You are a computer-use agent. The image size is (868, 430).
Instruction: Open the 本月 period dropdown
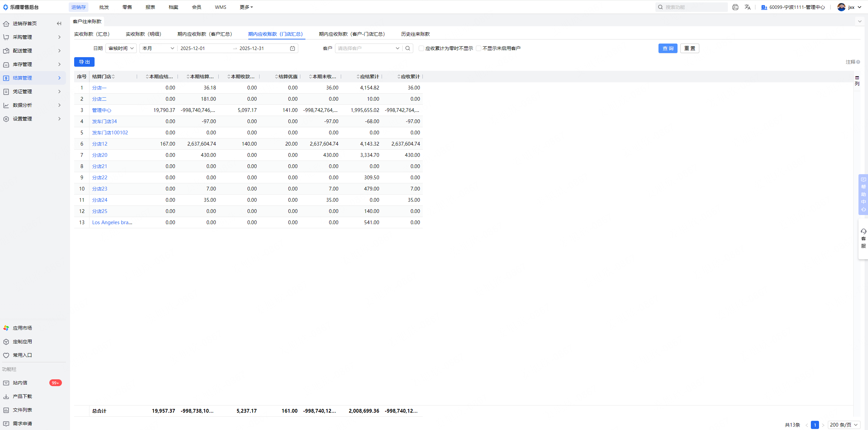(x=158, y=48)
